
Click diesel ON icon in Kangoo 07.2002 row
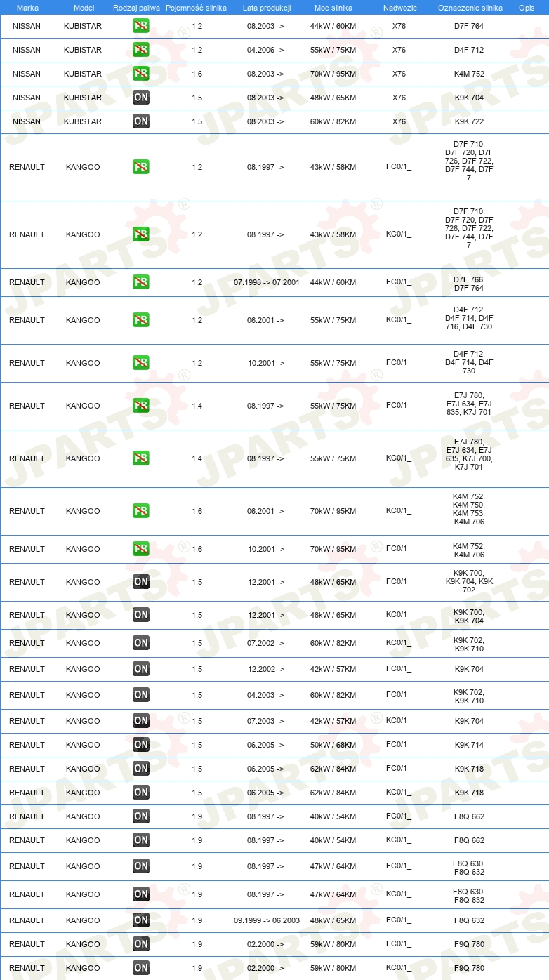pyautogui.click(x=141, y=643)
